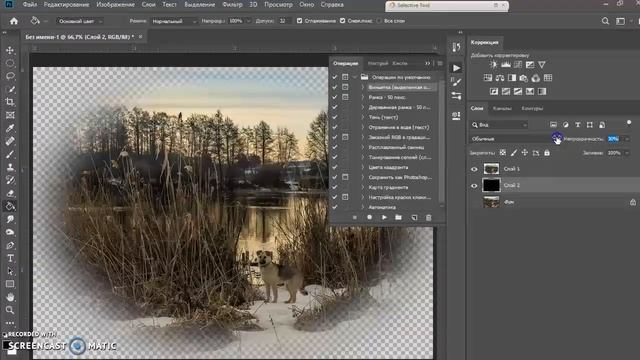640x360 pixels.
Task: Add an Invert adjustment
Action: [x=493, y=91]
